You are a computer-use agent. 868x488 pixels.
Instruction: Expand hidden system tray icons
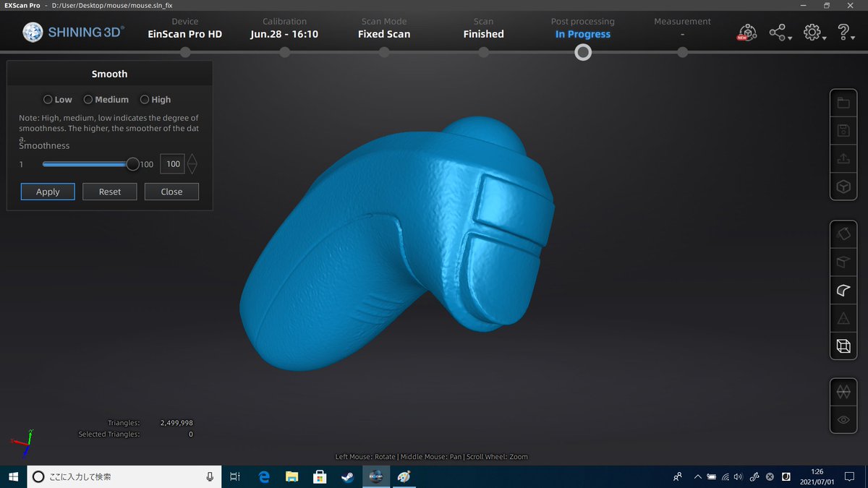[698, 477]
